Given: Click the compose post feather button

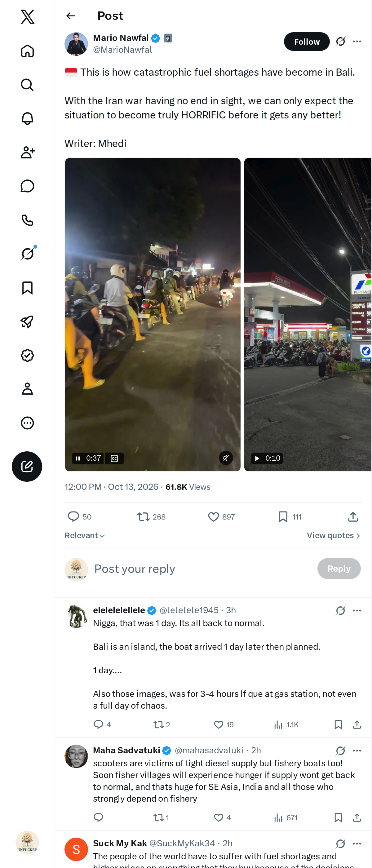Looking at the screenshot, I should (27, 466).
